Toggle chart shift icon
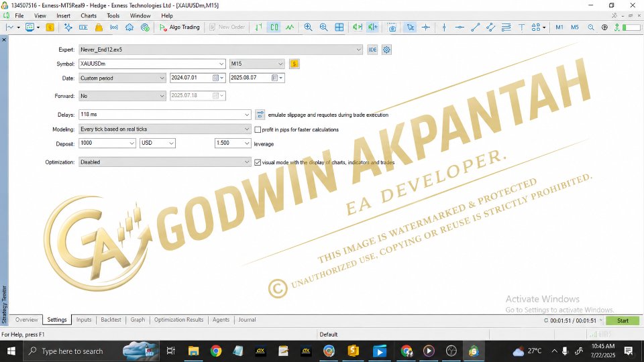Viewport: 644px width, 362px height. (x=372, y=27)
